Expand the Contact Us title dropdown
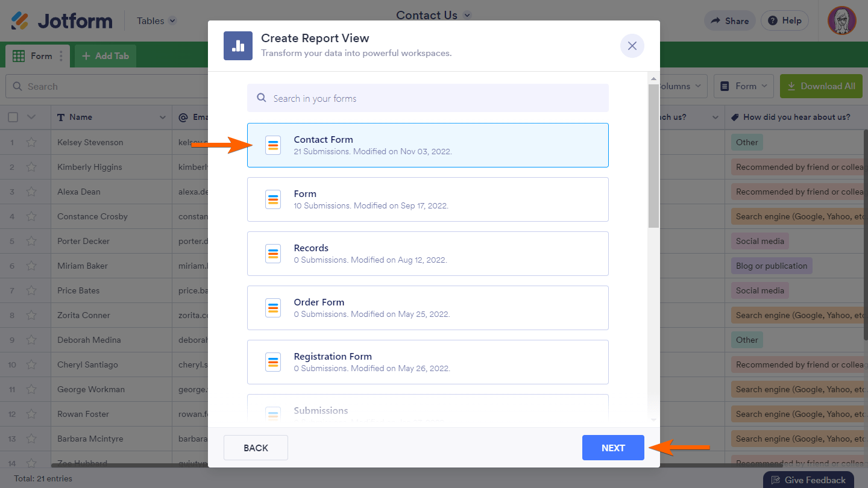The image size is (868, 488). point(467,16)
